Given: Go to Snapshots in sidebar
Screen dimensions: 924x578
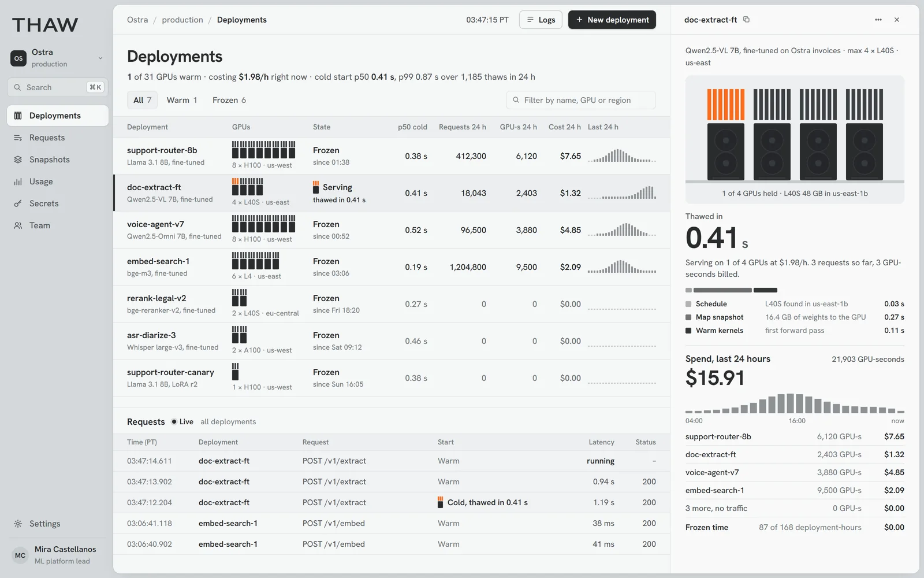Looking at the screenshot, I should [x=58, y=160].
